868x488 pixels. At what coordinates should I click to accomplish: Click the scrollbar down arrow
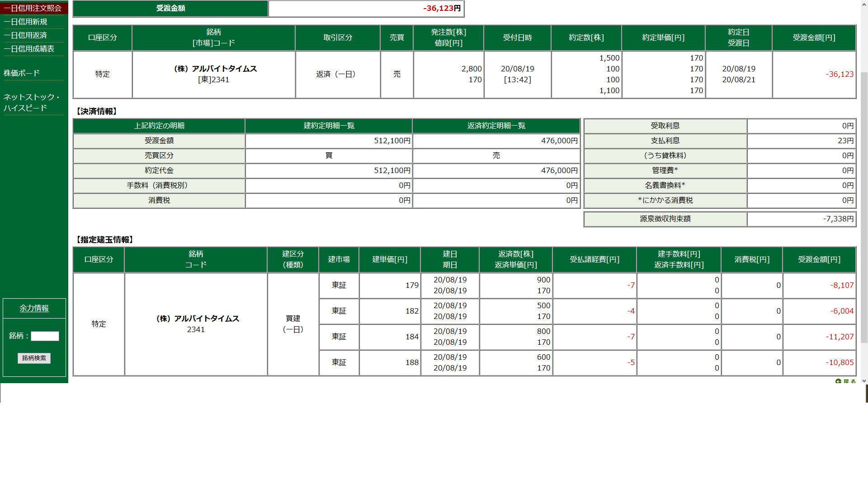(864, 381)
